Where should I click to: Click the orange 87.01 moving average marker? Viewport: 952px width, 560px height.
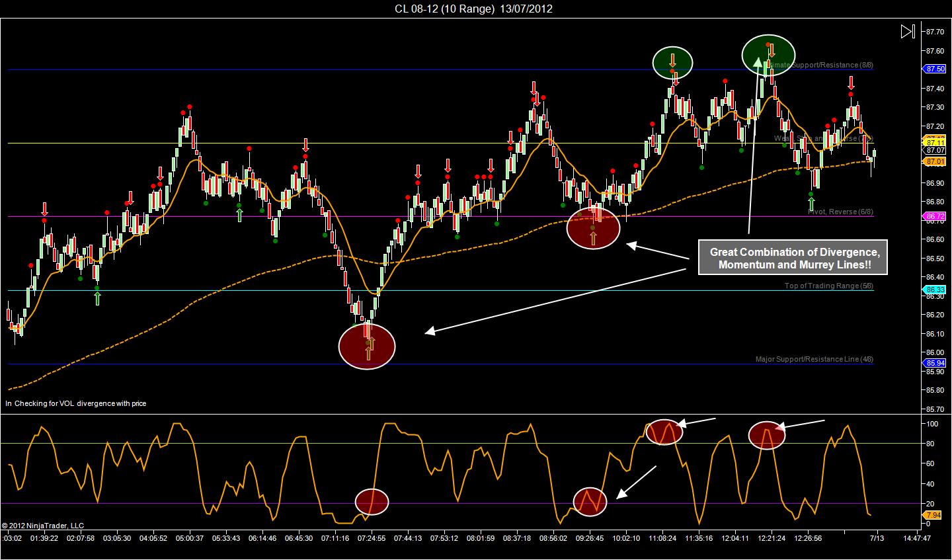tap(933, 161)
